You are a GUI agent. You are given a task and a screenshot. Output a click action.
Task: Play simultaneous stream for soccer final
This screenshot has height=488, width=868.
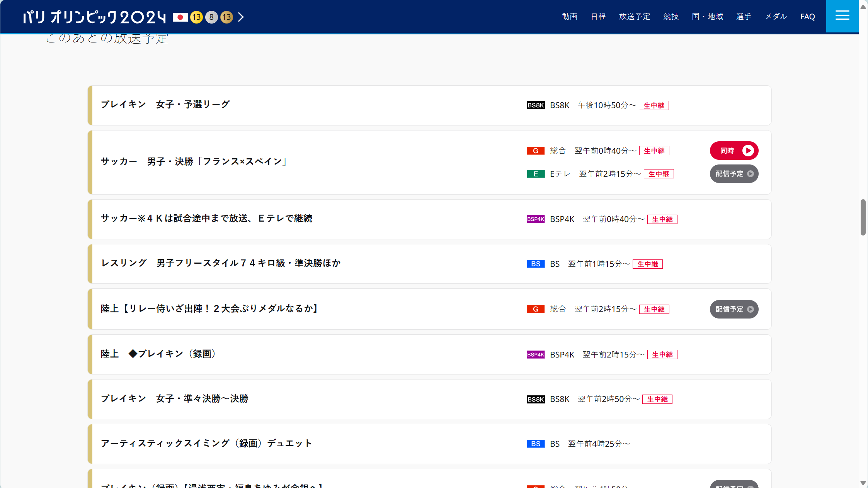[x=734, y=151]
